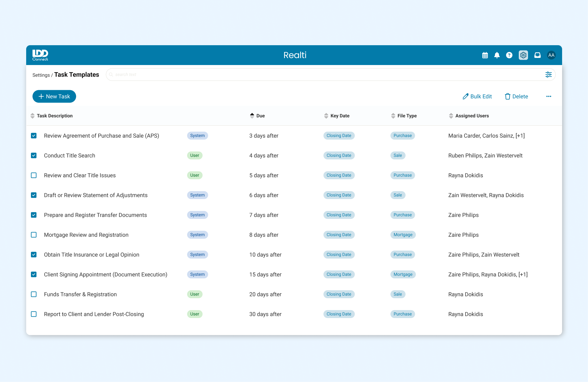This screenshot has width=588, height=382.
Task: Click the LDD Connect logo
Action: [40, 55]
